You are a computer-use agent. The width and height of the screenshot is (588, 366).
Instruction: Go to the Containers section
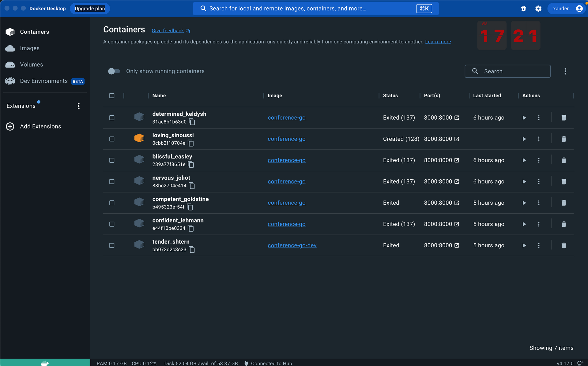coord(45,32)
